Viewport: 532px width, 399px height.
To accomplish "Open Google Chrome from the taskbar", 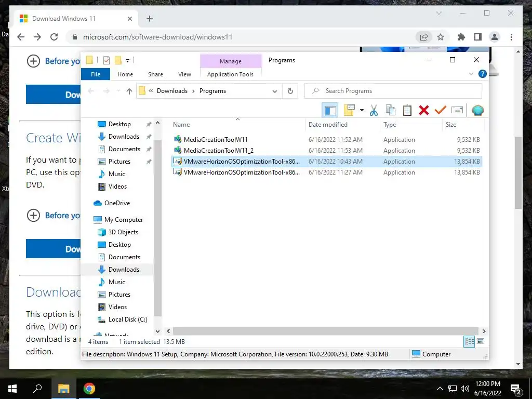I will [89, 389].
